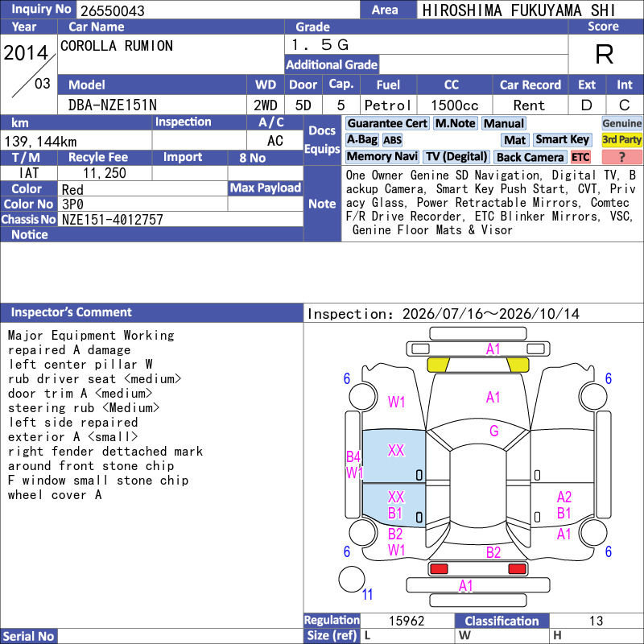
Task: Click the blue 11 spare tire number
Action: coord(367,594)
